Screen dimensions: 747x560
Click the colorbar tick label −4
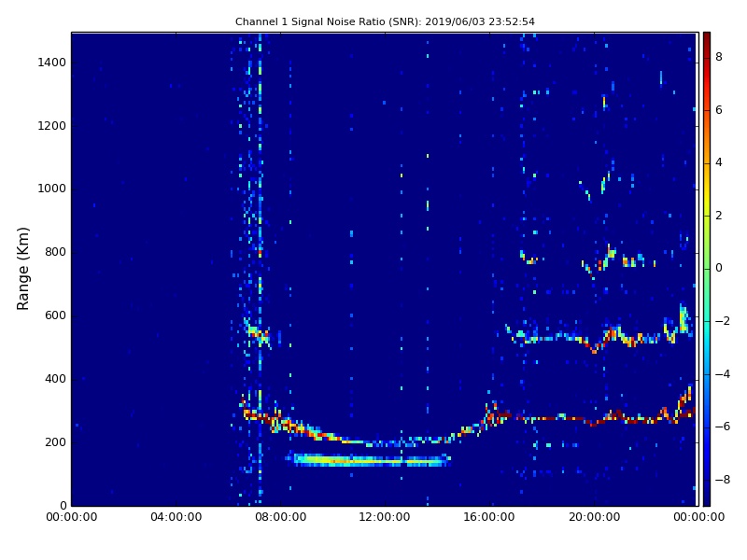click(723, 374)
